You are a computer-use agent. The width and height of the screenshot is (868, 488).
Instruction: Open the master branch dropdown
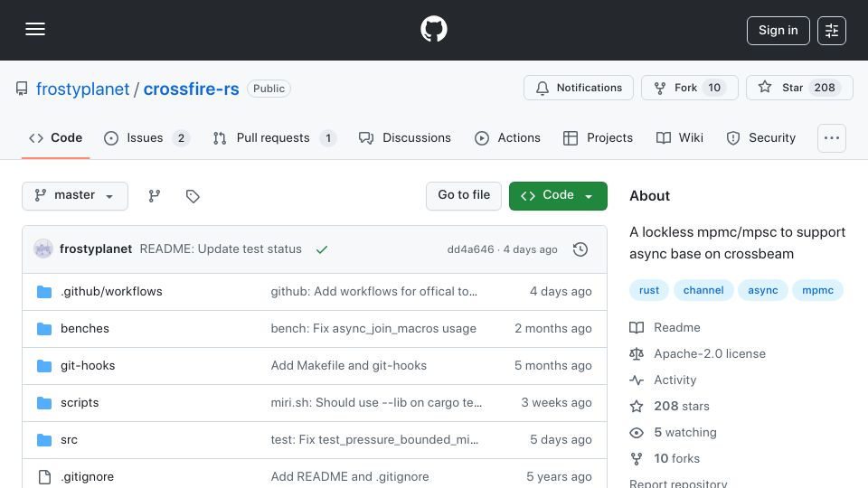[75, 196]
